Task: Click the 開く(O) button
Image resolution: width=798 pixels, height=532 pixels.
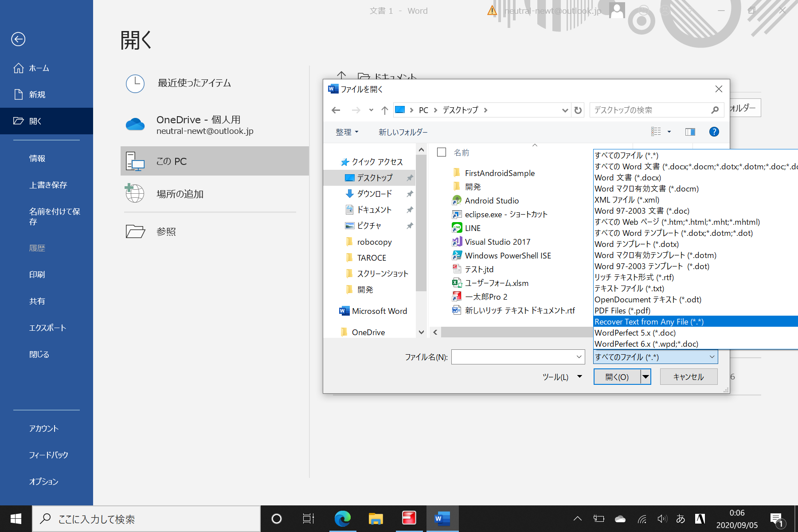Action: click(x=617, y=377)
